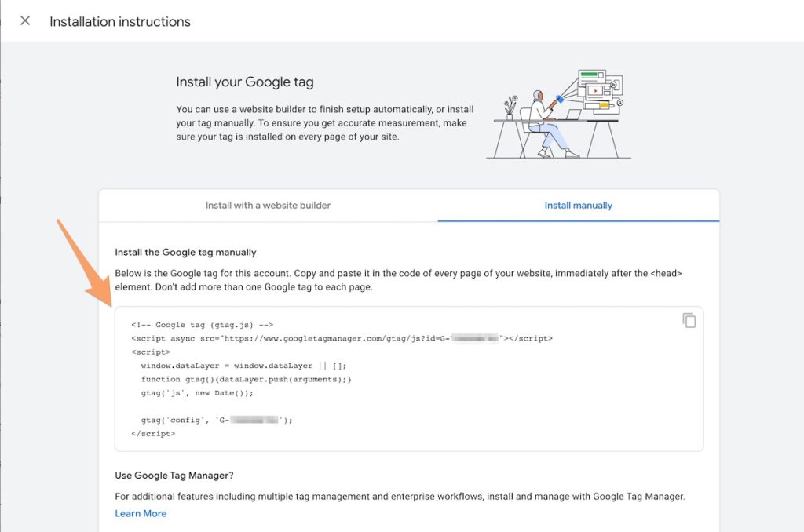The height and width of the screenshot is (532, 804).
Task: Click the closing '</script>' line
Action: 153,434
